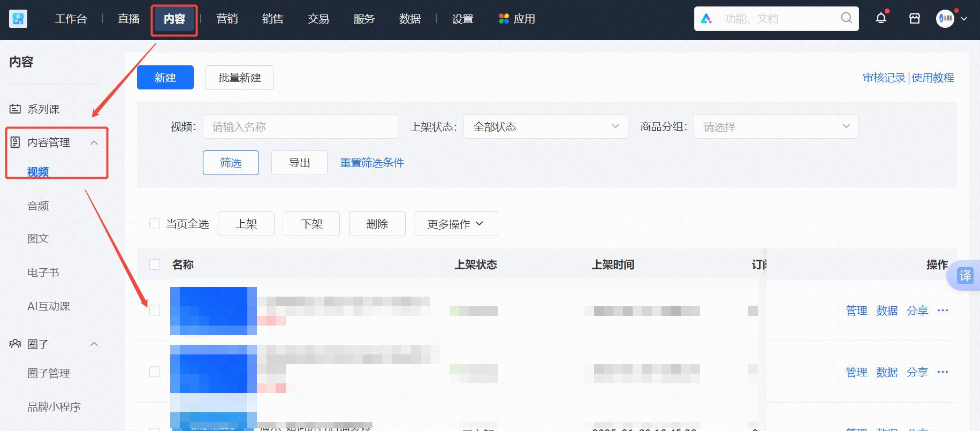This screenshot has height=431, width=980.
Task: Open the store shop icon in header
Action: 915,19
